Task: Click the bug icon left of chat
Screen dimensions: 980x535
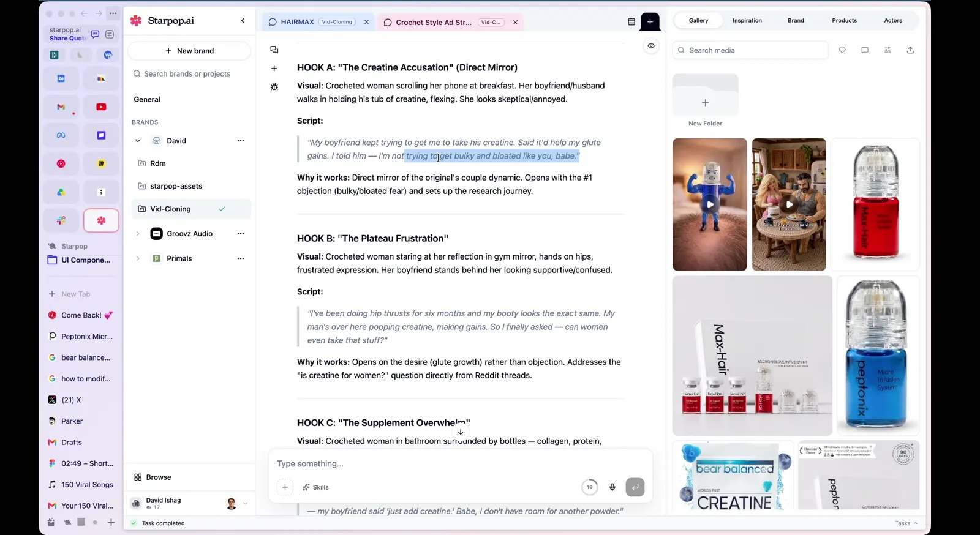Action: (274, 87)
